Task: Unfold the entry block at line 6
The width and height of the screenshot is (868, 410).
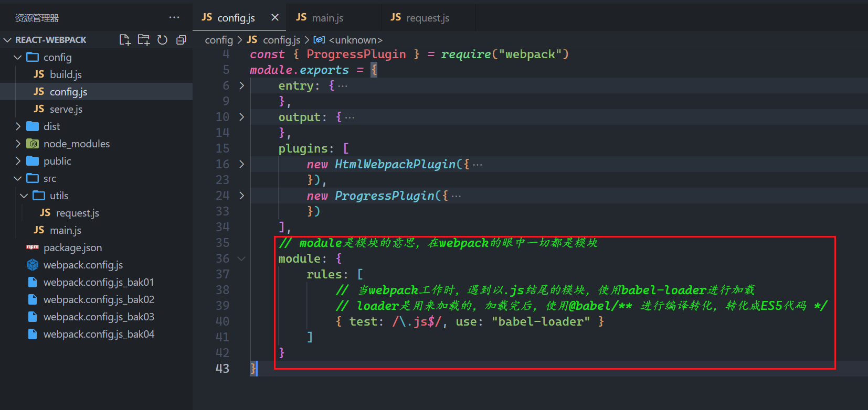Action: tap(241, 85)
